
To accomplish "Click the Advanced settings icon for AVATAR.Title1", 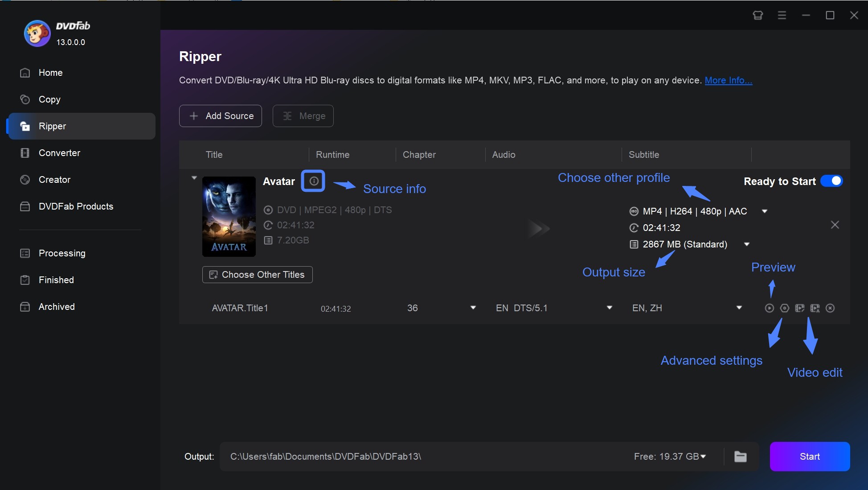I will point(783,308).
